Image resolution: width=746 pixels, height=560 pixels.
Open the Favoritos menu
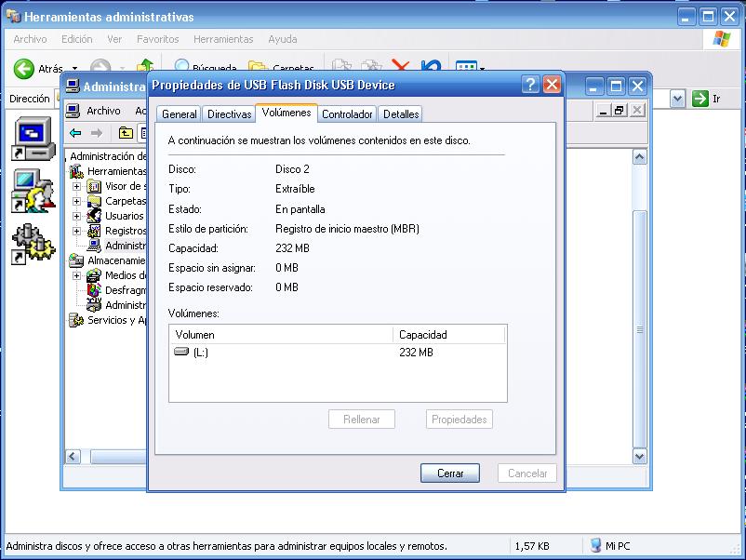(157, 39)
